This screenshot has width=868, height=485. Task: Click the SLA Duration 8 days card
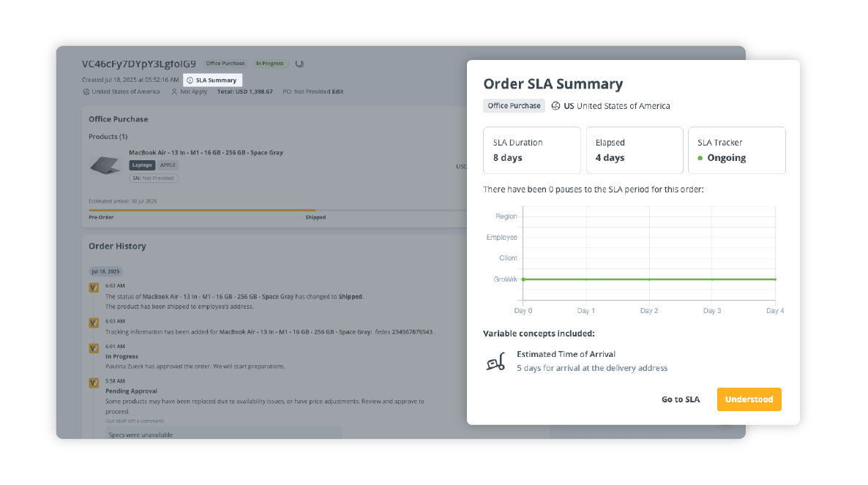pos(532,151)
